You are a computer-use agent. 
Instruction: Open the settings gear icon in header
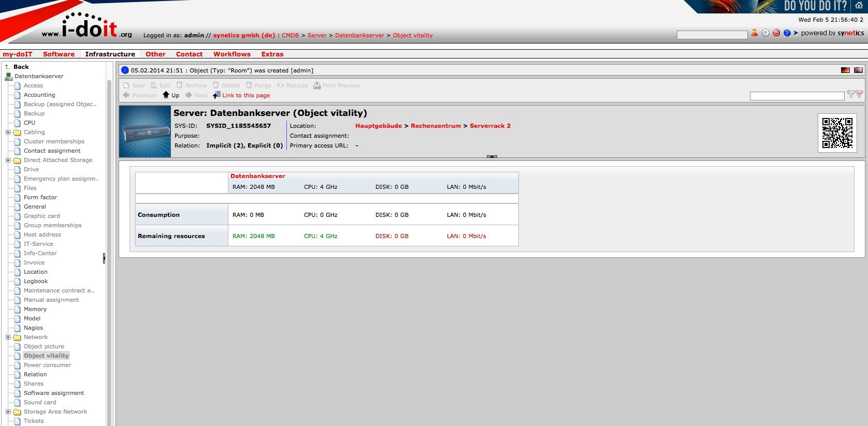tap(765, 33)
